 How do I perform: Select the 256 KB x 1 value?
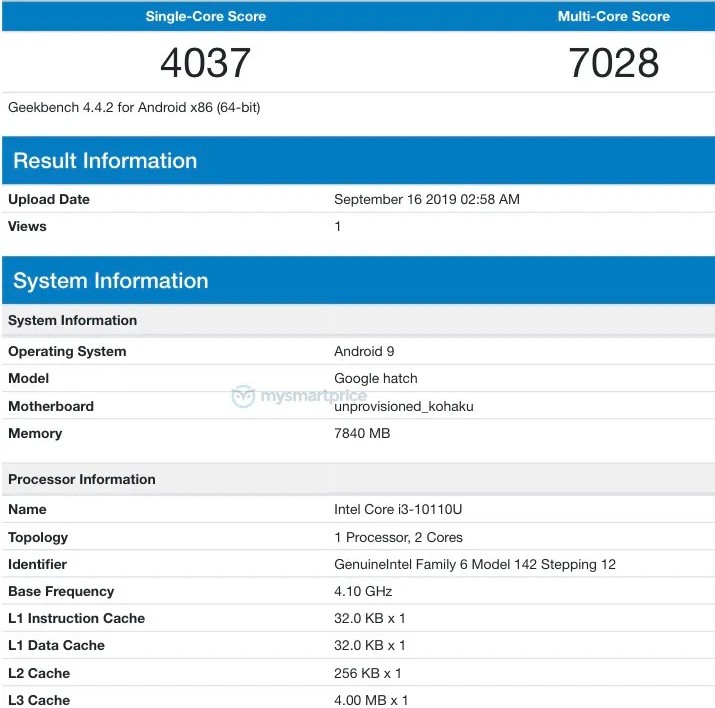368,673
